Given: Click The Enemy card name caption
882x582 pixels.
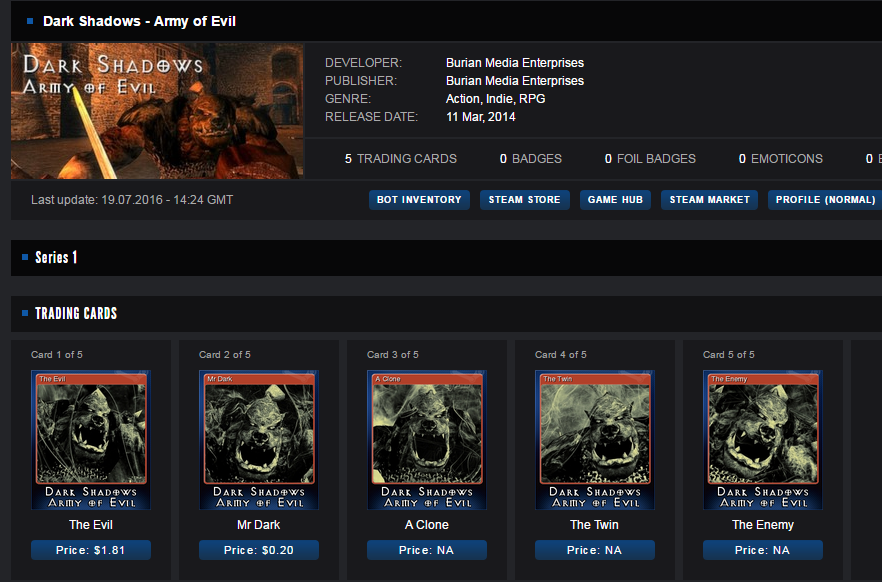Looking at the screenshot, I should point(763,525).
